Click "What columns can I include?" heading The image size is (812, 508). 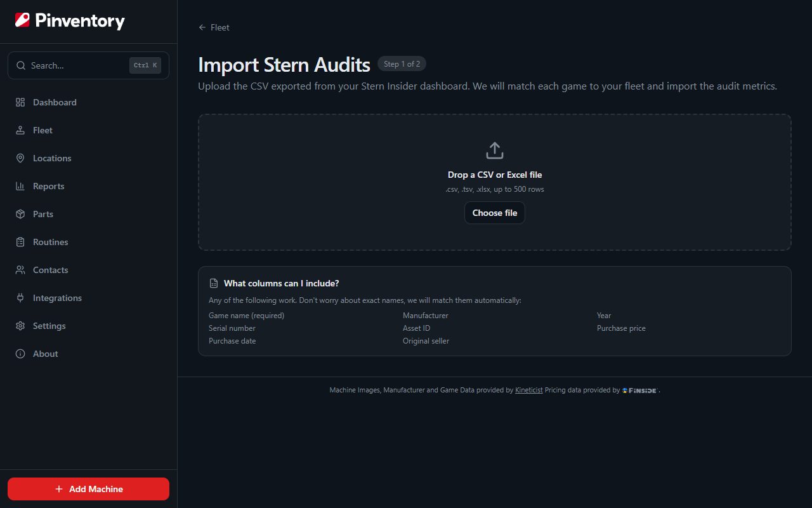[x=281, y=283]
